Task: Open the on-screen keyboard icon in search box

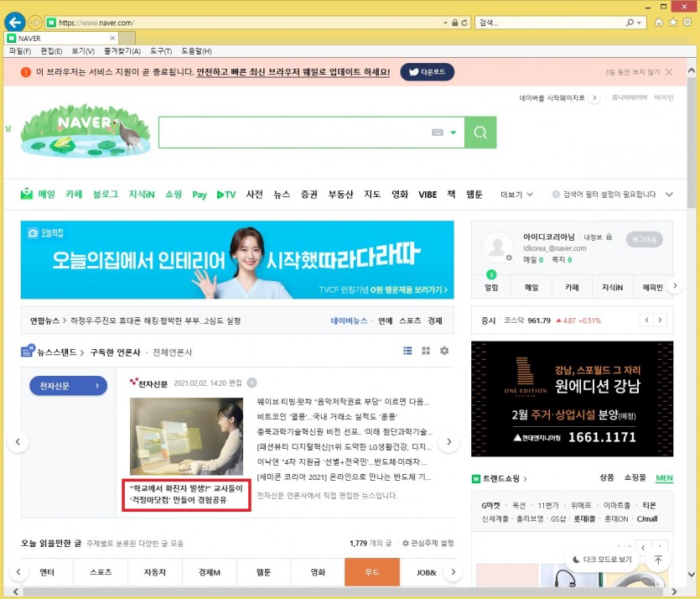Action: [x=437, y=133]
